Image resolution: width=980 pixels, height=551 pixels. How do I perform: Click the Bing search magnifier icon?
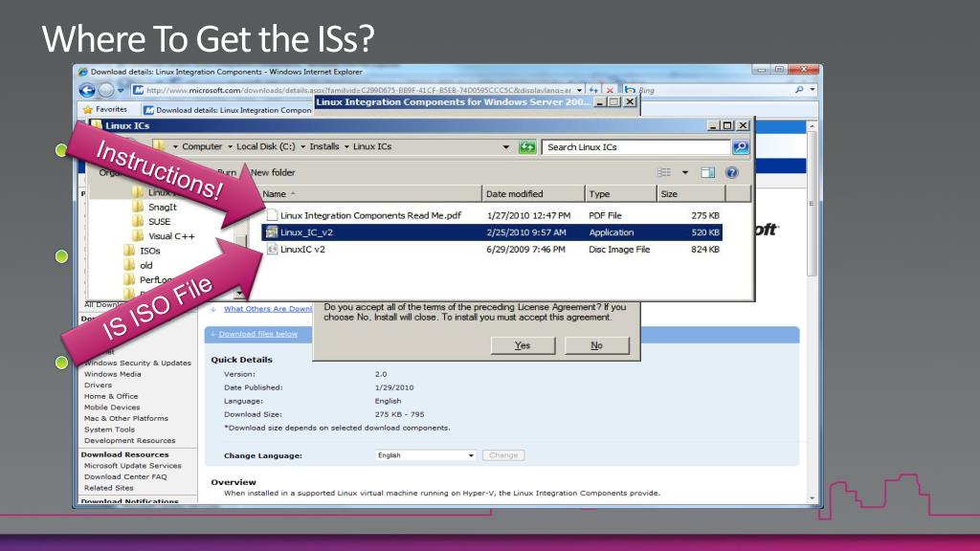799,90
